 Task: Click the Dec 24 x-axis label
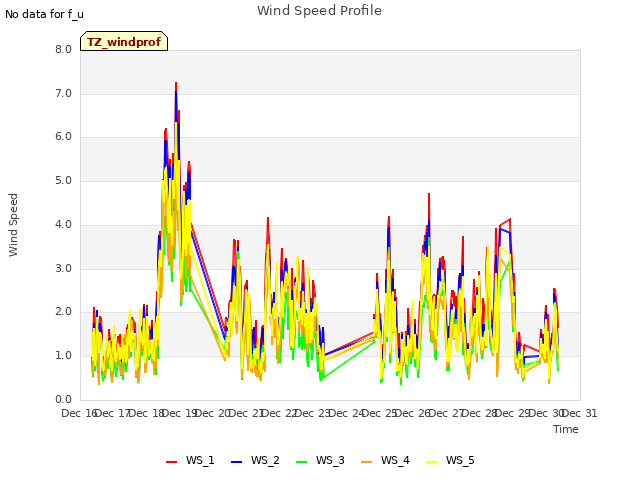(346, 413)
